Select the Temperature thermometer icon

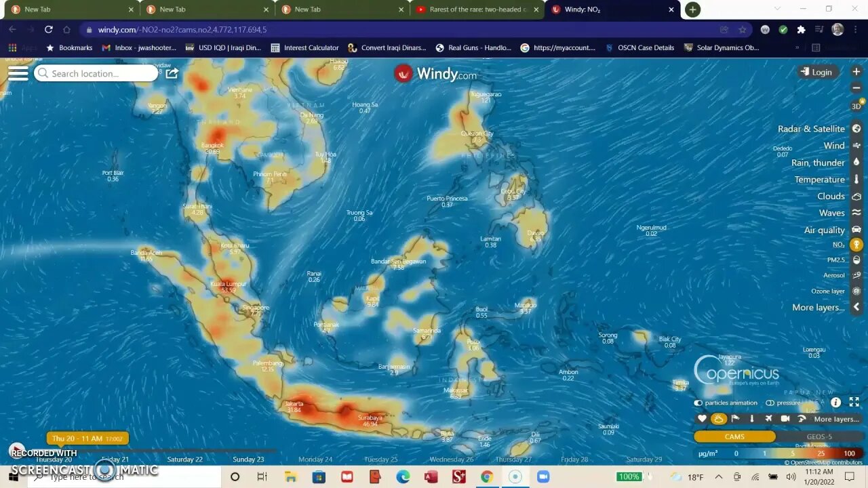[856, 180]
